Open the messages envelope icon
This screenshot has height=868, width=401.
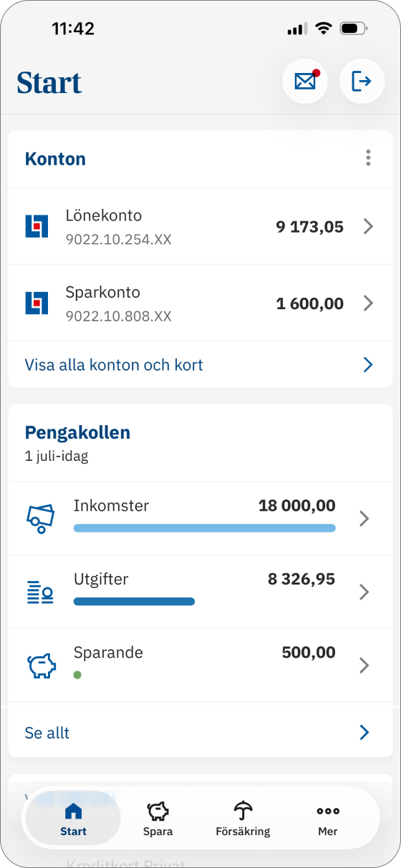click(x=305, y=81)
